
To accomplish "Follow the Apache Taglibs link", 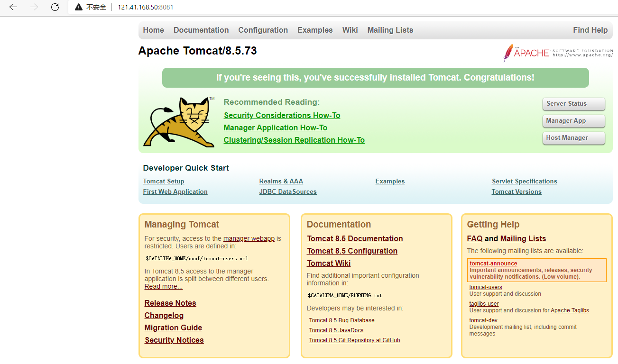I will (x=570, y=310).
